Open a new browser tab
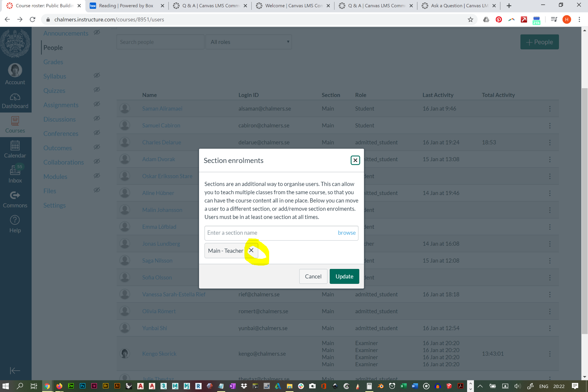Viewport: 588px width, 392px height. tap(509, 6)
